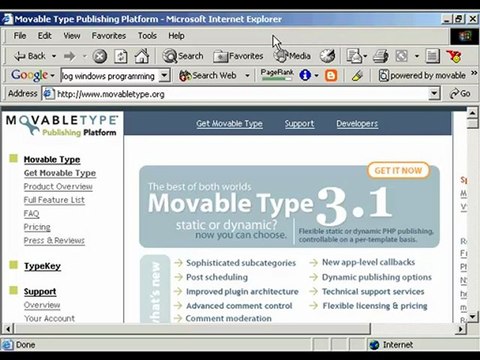Click the vertical scrollbar down arrow
480x360 pixels.
click(x=472, y=316)
